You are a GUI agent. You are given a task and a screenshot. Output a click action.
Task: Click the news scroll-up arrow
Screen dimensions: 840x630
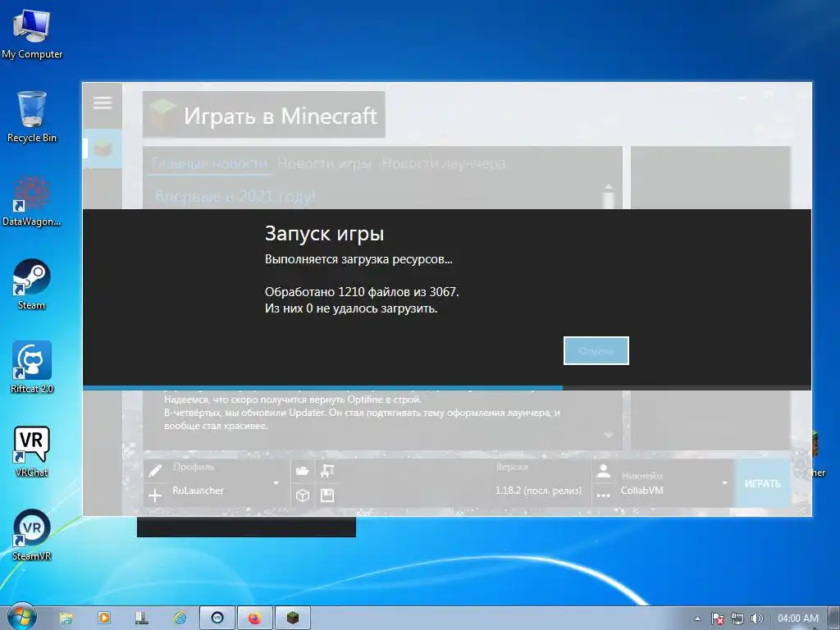coord(609,187)
